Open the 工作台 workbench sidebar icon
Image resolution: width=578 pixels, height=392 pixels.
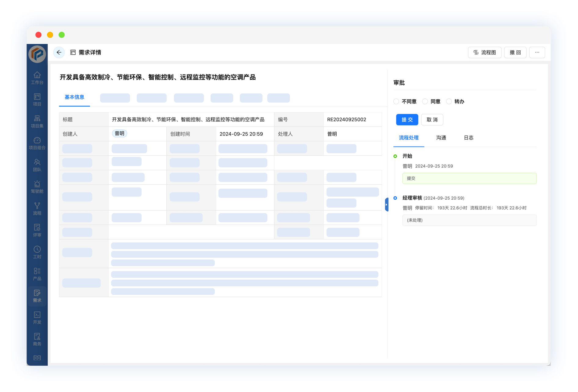[37, 78]
